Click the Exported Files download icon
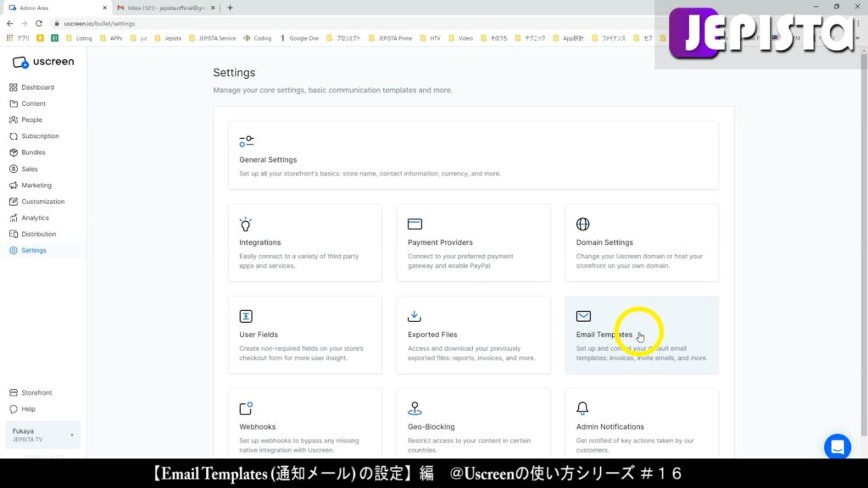This screenshot has height=488, width=868. (x=414, y=316)
